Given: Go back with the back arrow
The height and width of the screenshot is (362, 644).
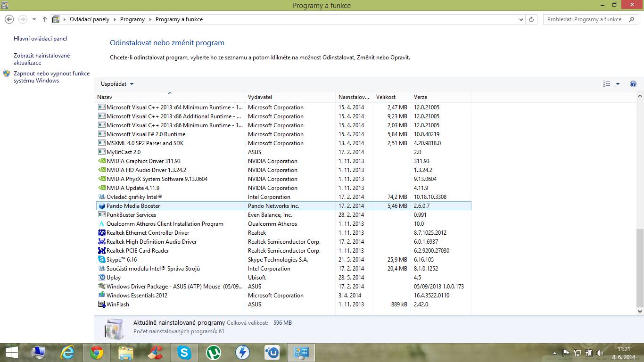Looking at the screenshot, I should pyautogui.click(x=9, y=19).
